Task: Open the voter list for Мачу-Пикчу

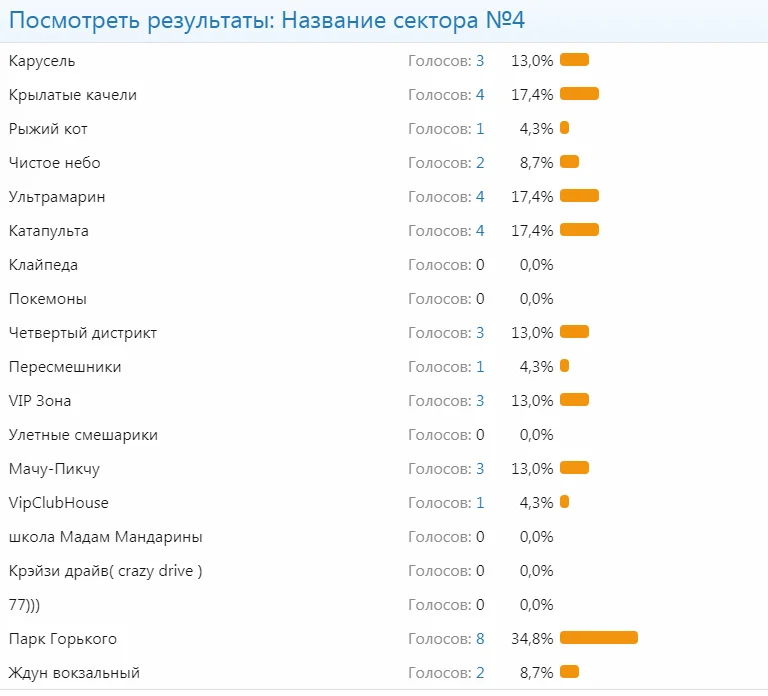Action: [480, 469]
